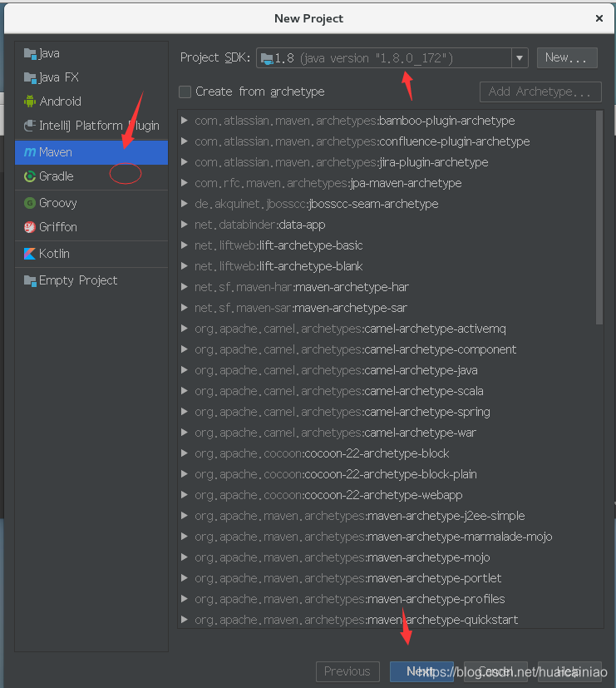The width and height of the screenshot is (616, 688).
Task: Click the Kotlin logo icon
Action: point(30,254)
